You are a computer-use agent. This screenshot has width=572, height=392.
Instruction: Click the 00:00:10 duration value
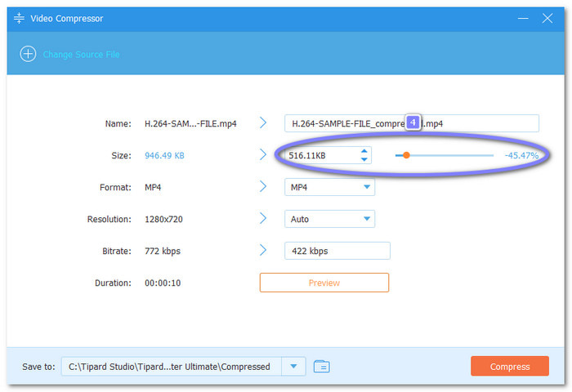tap(163, 283)
